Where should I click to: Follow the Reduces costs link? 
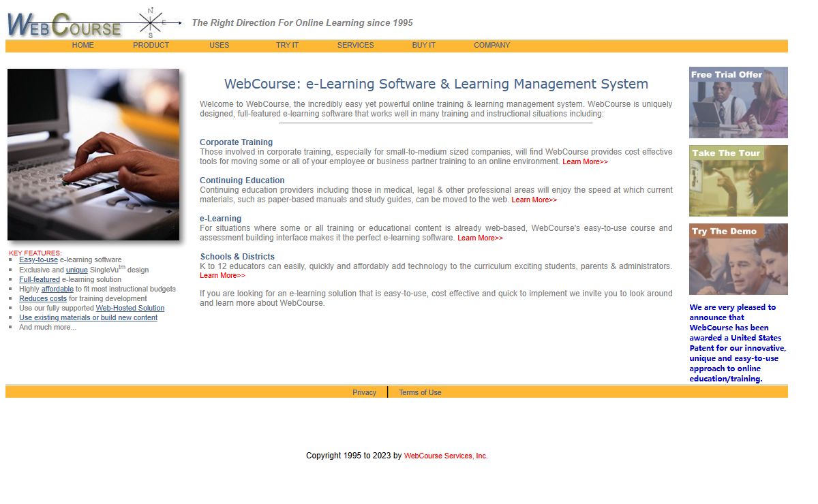click(43, 298)
